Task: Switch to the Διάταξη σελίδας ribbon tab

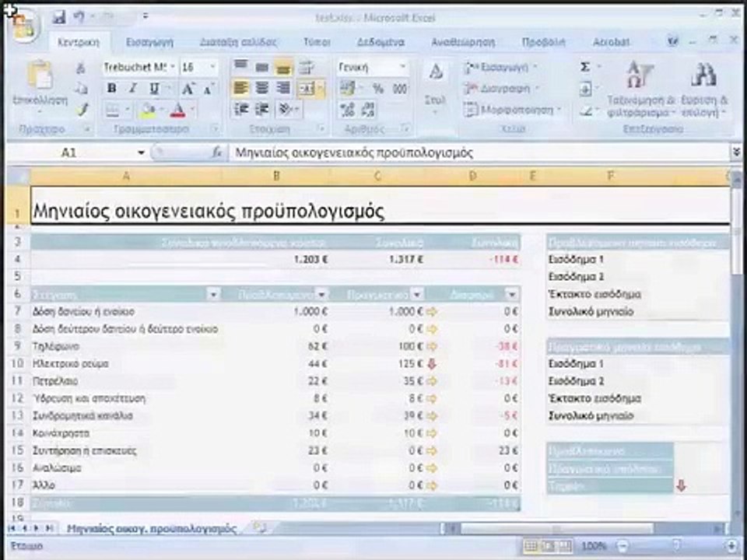Action: [238, 42]
